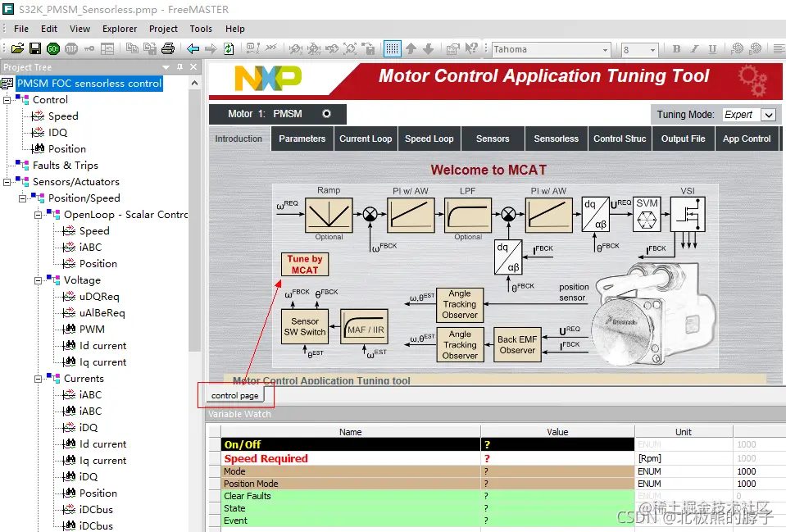Navigate back with the blue left arrow
The image size is (786, 532).
point(193,48)
